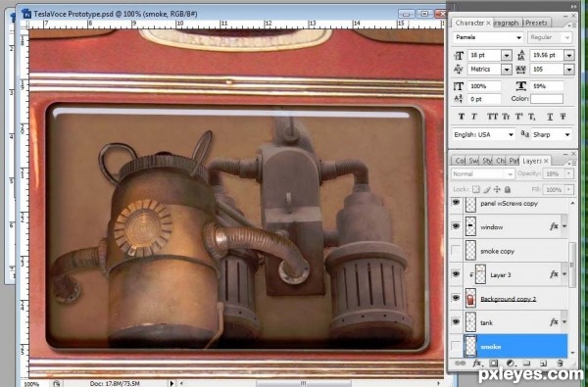Hide the tank layer
Image resolution: width=588 pixels, height=387 pixels.
tap(456, 321)
